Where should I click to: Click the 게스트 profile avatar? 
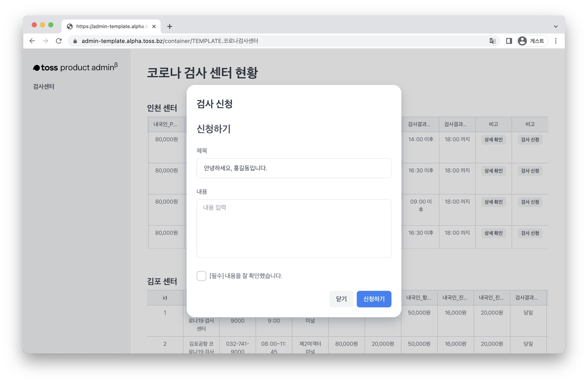point(522,41)
